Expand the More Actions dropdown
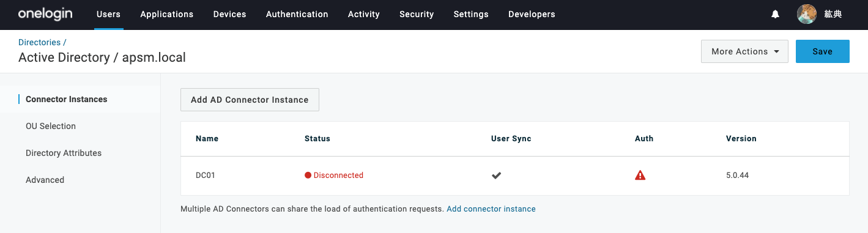 pos(745,51)
